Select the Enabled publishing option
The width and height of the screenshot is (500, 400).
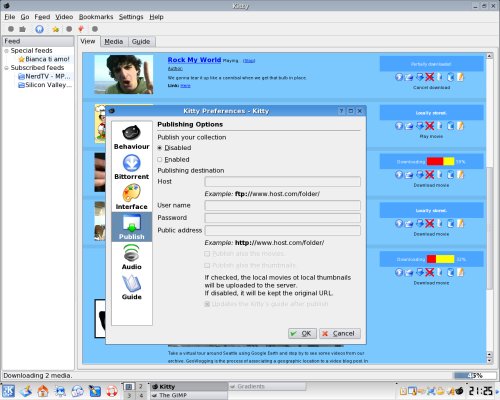click(160, 160)
